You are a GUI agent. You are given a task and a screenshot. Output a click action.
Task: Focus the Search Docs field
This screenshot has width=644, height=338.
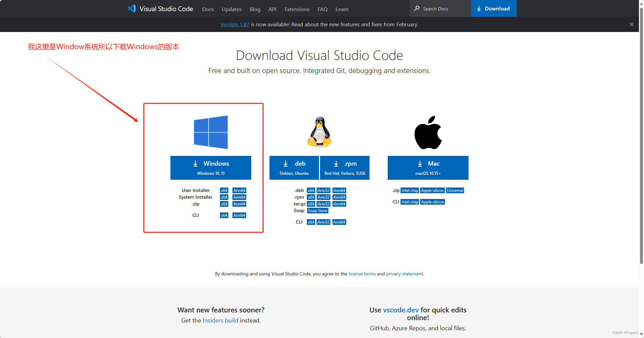point(440,8)
